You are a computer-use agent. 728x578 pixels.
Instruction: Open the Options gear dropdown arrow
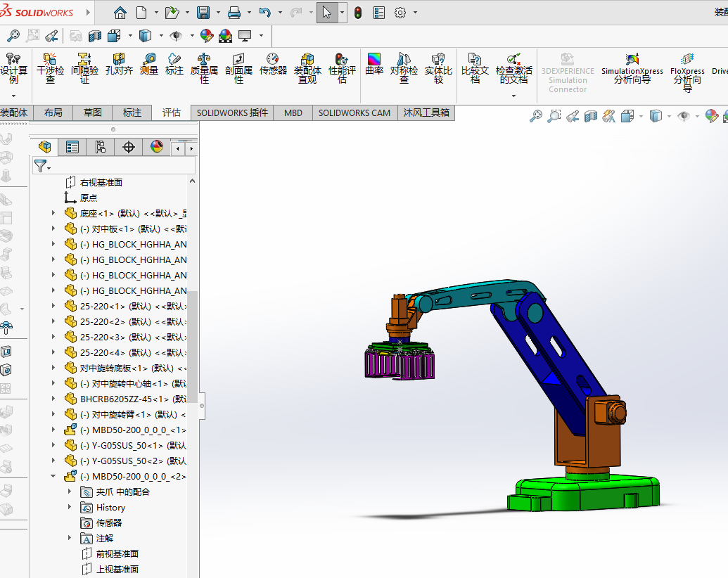pos(415,13)
